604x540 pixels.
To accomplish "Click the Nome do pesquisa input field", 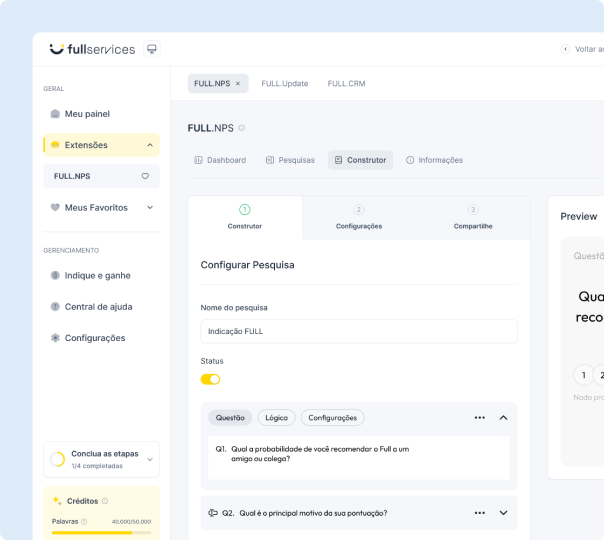I will click(x=359, y=331).
